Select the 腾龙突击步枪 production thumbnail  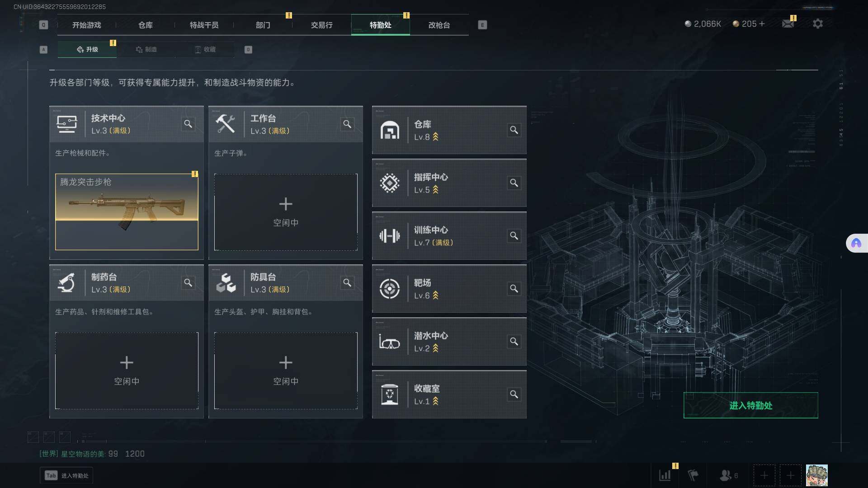(127, 212)
